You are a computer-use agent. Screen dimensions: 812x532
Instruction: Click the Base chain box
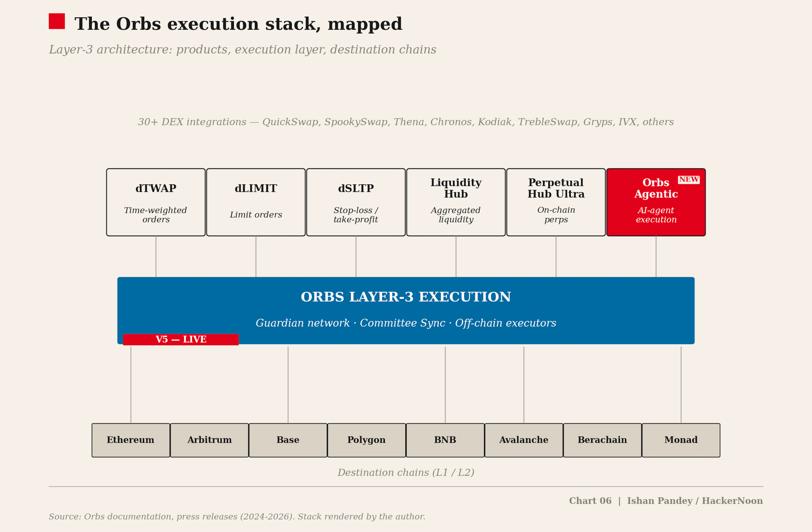coord(288,440)
